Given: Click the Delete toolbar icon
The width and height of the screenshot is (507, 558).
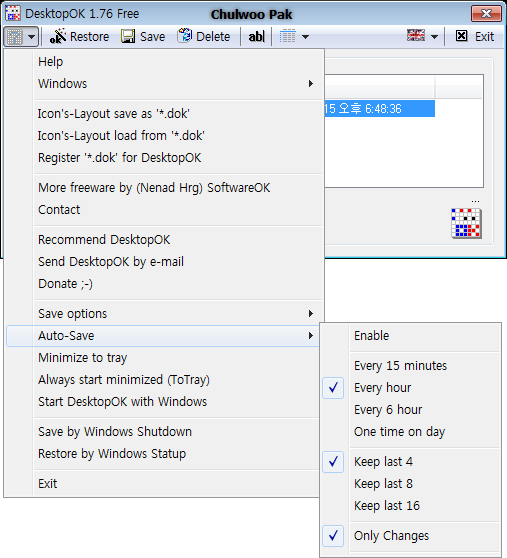Looking at the screenshot, I should pyautogui.click(x=185, y=36).
